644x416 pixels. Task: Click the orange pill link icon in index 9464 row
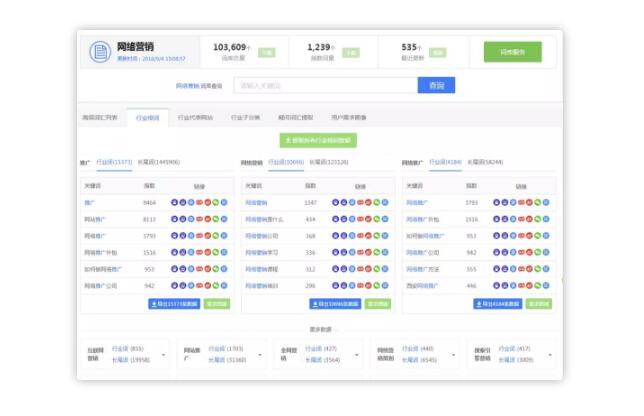click(x=199, y=202)
